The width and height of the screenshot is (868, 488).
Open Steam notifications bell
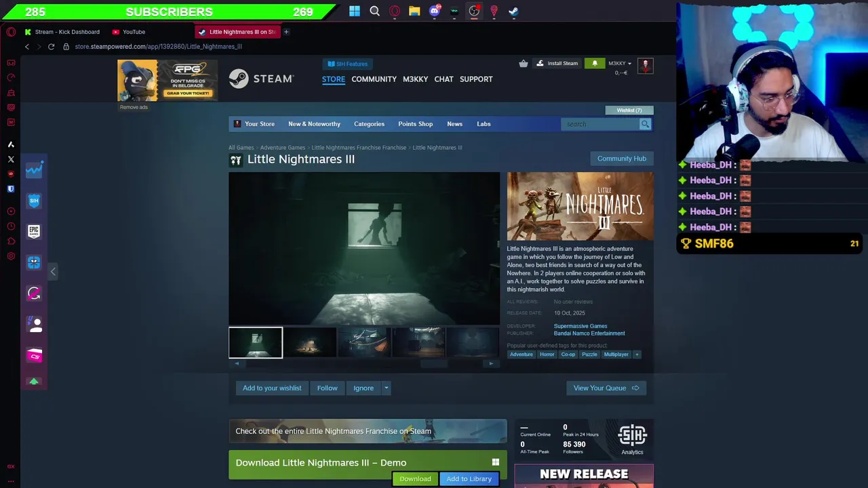point(595,64)
